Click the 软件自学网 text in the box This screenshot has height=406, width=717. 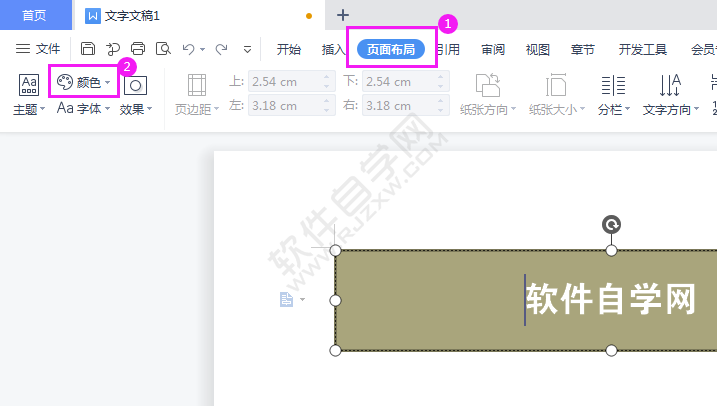(x=611, y=299)
